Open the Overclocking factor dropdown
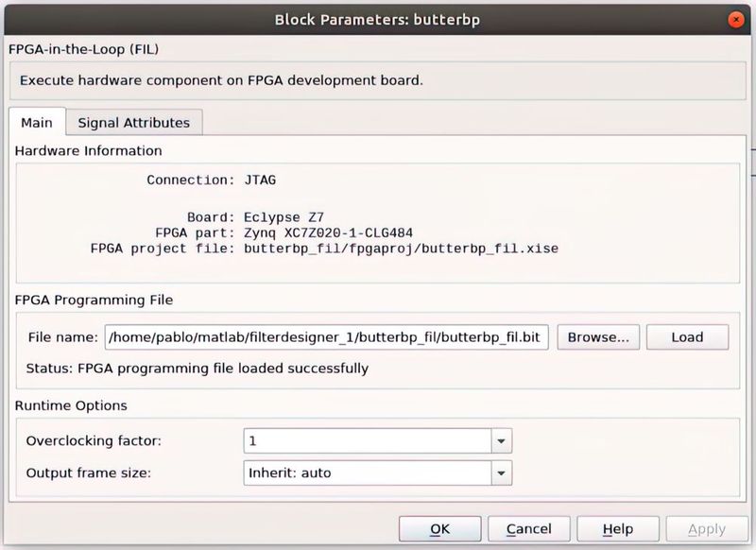 tap(502, 440)
